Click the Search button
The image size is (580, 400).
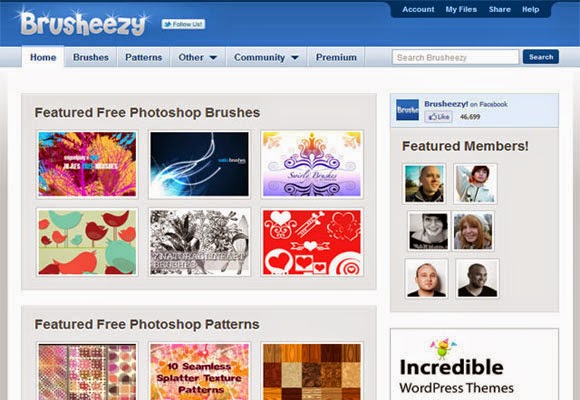point(541,57)
